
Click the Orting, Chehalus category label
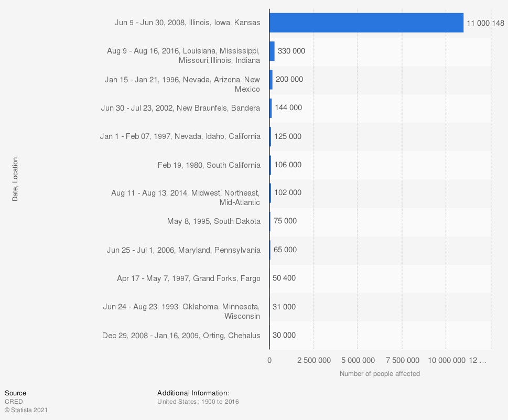[x=181, y=335]
